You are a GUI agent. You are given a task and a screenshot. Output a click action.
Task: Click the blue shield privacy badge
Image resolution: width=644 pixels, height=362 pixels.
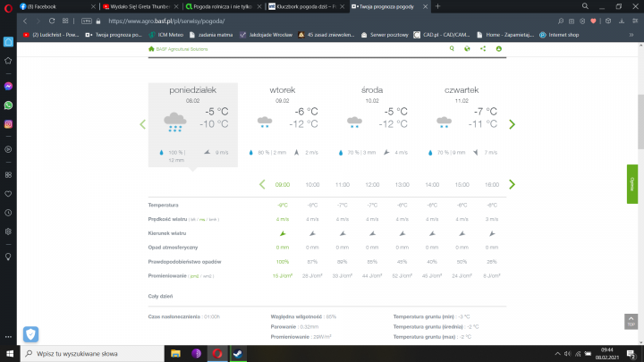[30, 334]
